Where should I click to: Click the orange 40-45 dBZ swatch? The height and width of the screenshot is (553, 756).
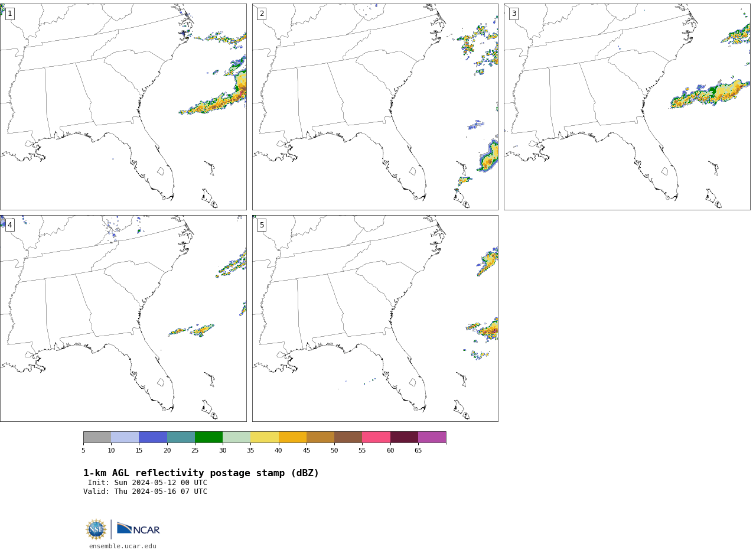[292, 437]
